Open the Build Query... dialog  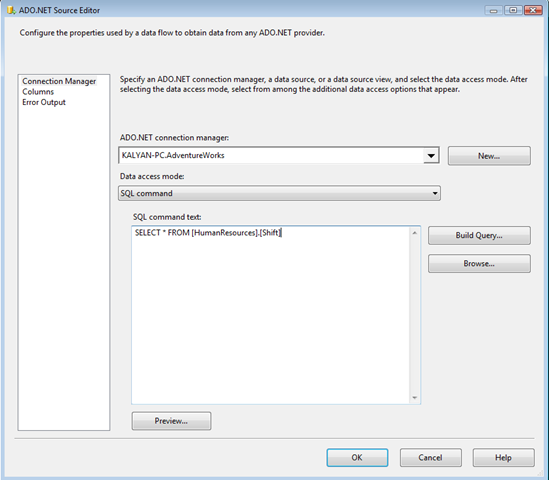tap(479, 235)
